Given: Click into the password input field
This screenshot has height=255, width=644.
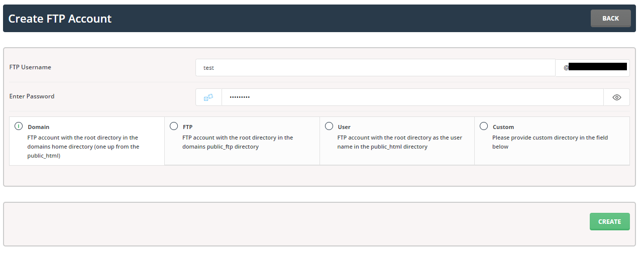Looking at the screenshot, I should coord(412,97).
